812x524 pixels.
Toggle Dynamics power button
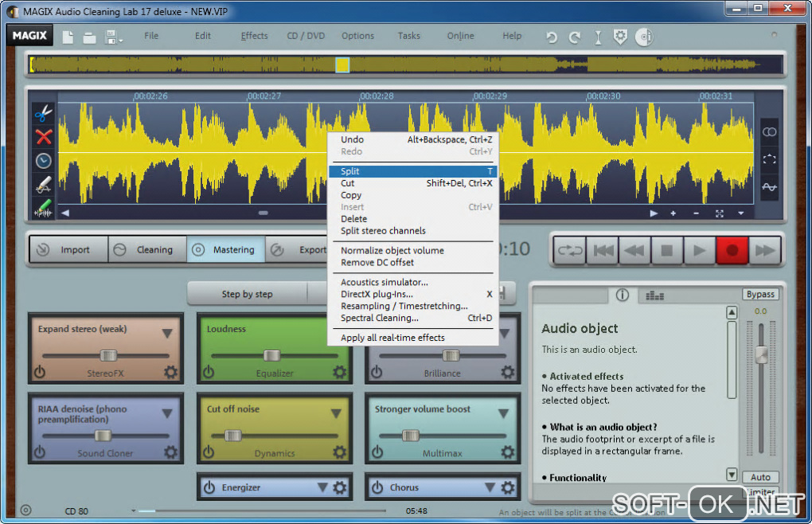[209, 452]
